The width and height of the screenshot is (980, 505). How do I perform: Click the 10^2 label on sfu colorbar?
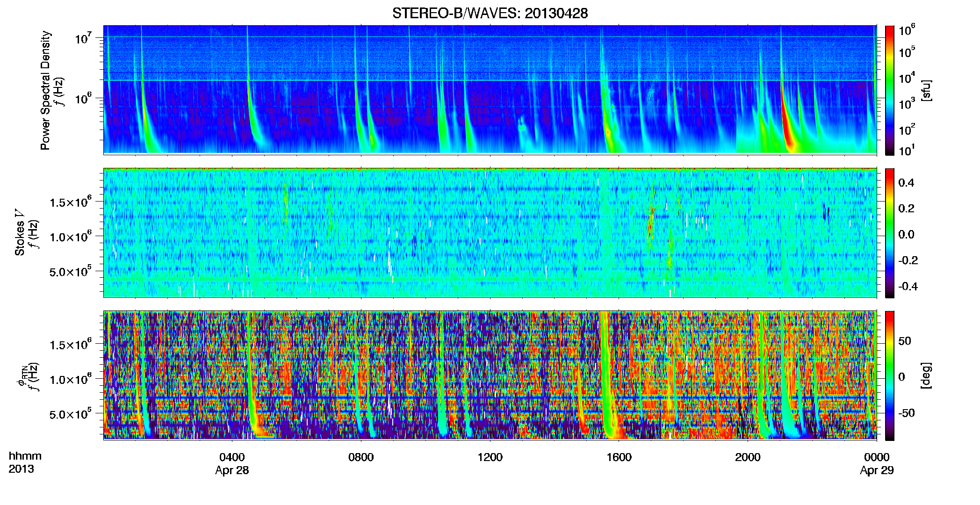click(x=907, y=129)
